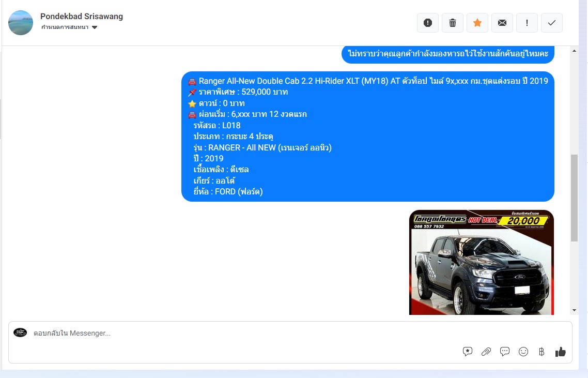Select the 'ดาวน์ : 0 บาท' line
The width and height of the screenshot is (588, 378).
tap(221, 103)
